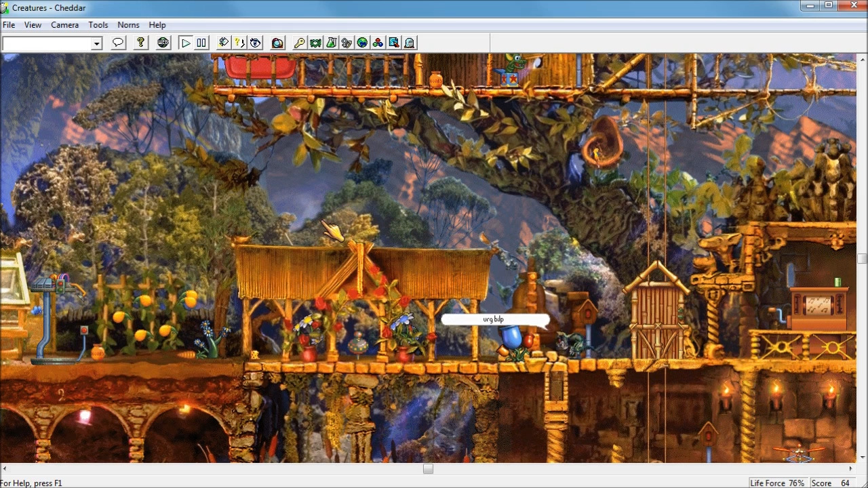Click the green creature-face toolbar icon
This screenshot has width=868, height=488.
[x=315, y=43]
